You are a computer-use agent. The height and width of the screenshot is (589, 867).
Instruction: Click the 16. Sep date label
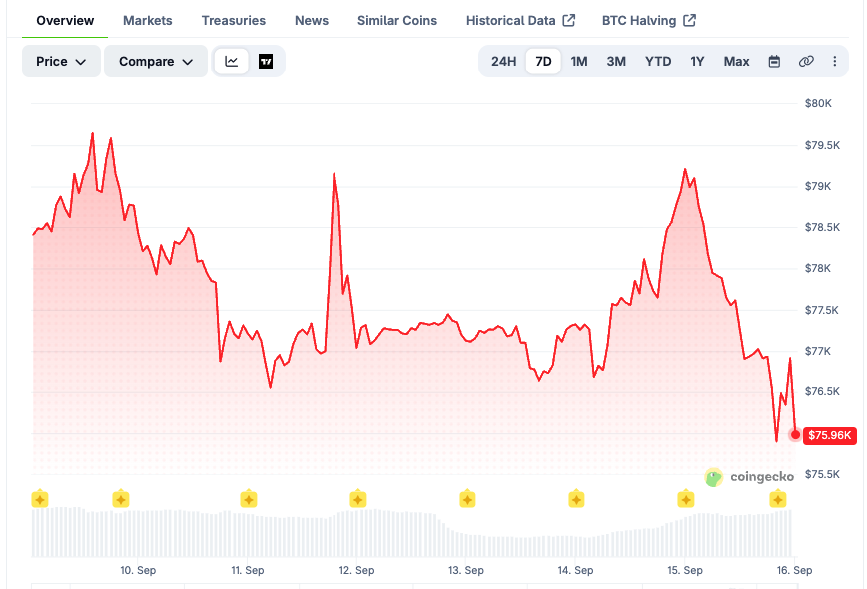tap(794, 570)
